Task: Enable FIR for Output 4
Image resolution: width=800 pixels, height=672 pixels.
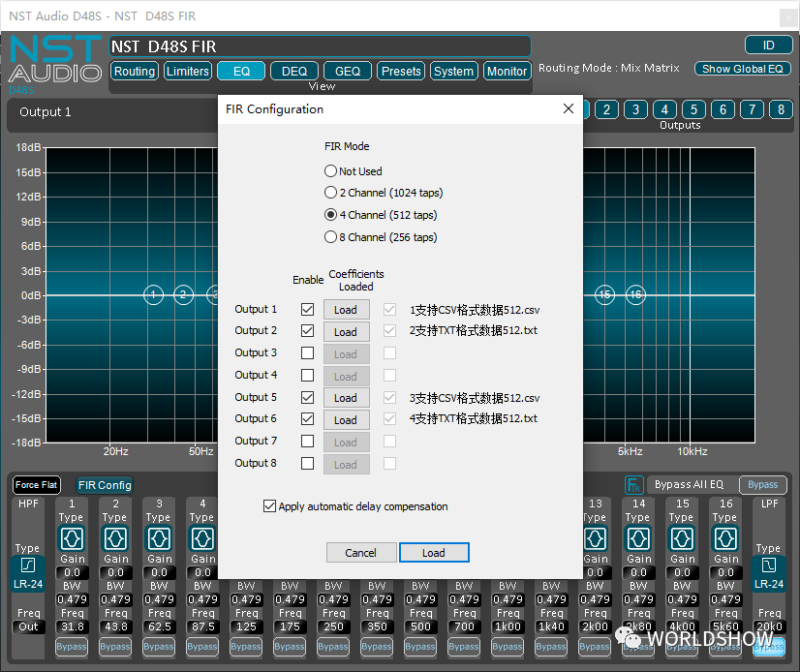Action: [308, 376]
